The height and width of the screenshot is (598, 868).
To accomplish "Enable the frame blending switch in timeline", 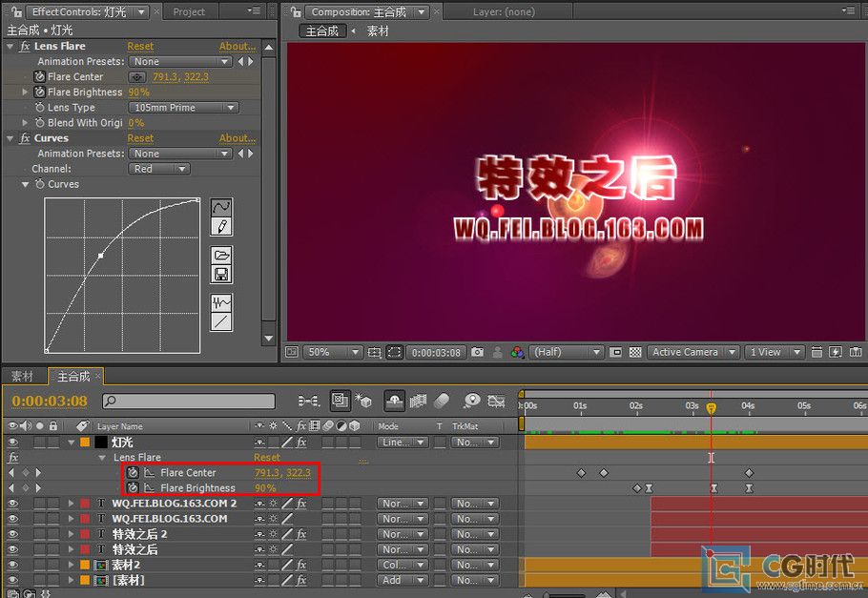I will (x=418, y=401).
